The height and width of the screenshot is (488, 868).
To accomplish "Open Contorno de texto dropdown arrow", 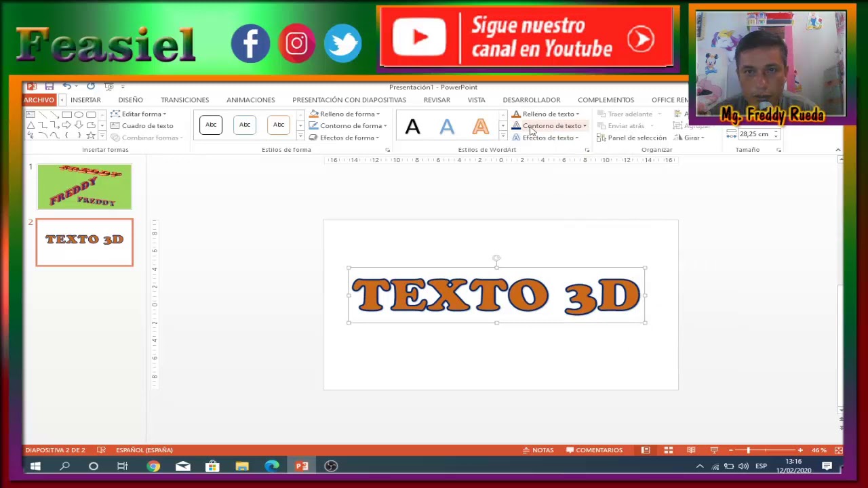I will [x=585, y=125].
